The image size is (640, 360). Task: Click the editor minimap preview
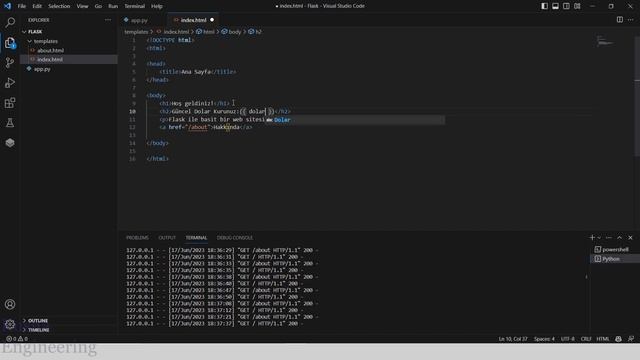click(604, 41)
